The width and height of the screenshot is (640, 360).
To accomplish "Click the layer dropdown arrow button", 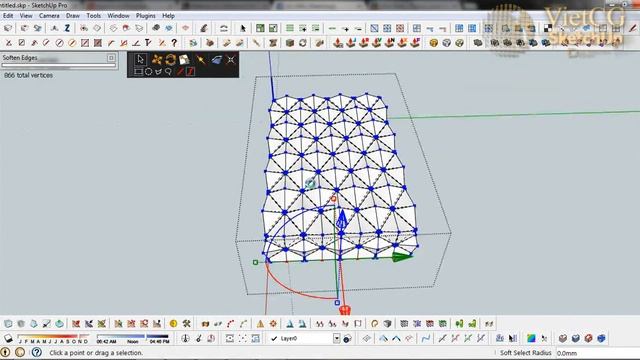I will pyautogui.click(x=336, y=338).
